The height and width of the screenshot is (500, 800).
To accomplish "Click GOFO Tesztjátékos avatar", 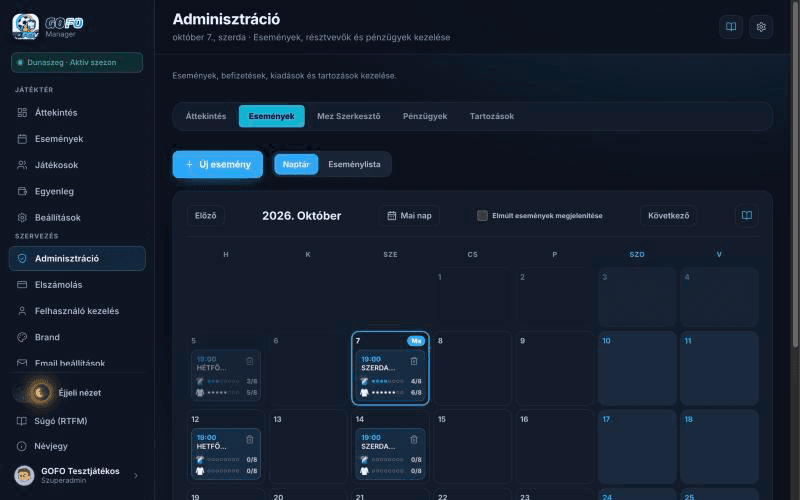I will point(24,475).
